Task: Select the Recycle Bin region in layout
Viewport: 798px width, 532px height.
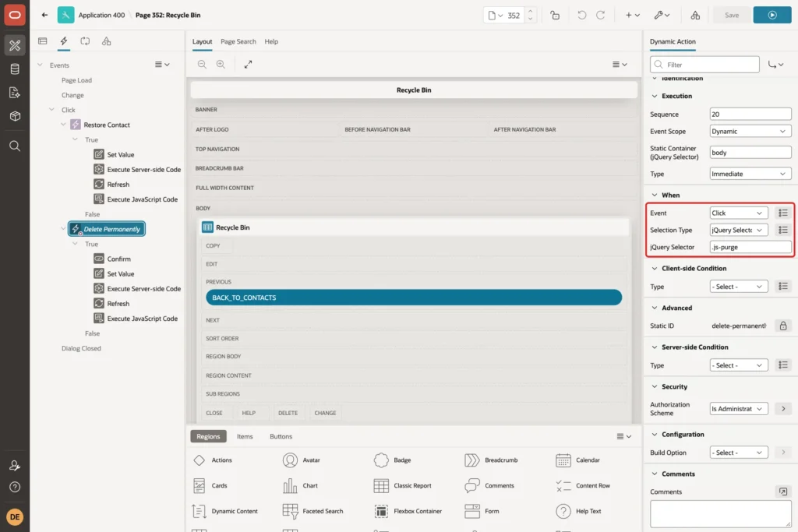Action: pos(415,227)
